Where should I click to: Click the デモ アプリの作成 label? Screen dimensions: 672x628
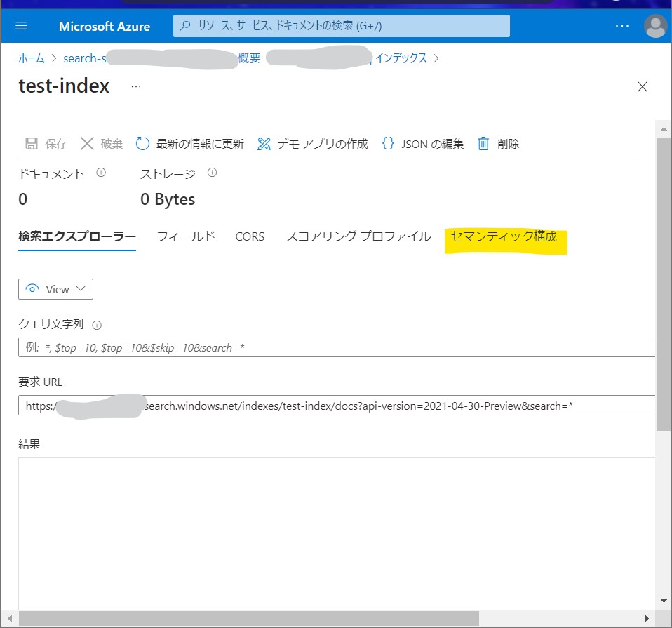pyautogui.click(x=322, y=144)
